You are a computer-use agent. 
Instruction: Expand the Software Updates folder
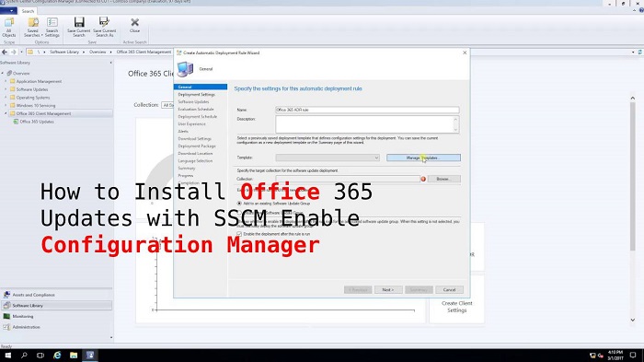6,89
